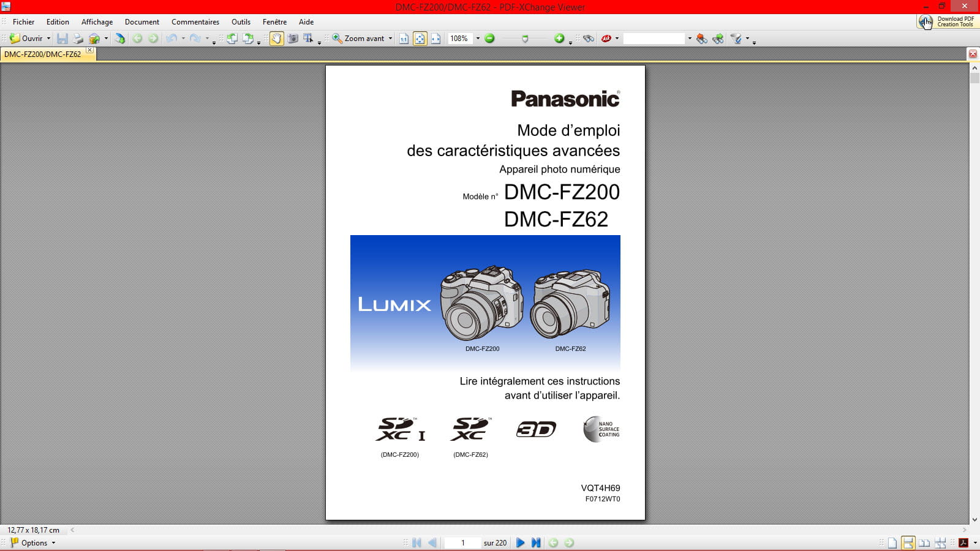Viewport: 980px width, 551px height.
Task: Set actual size 1:1 view
Action: [x=404, y=39]
